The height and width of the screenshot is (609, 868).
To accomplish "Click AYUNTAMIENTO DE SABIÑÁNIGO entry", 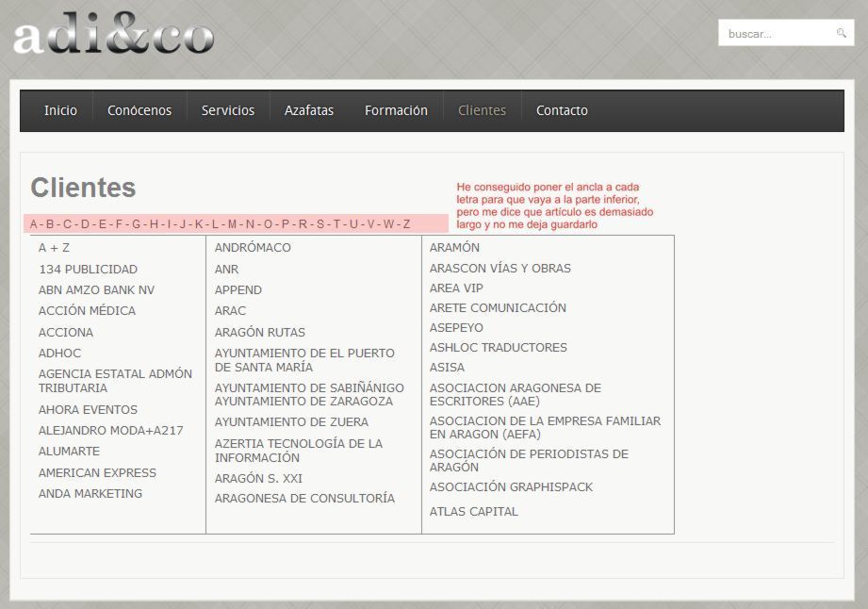I will [309, 387].
